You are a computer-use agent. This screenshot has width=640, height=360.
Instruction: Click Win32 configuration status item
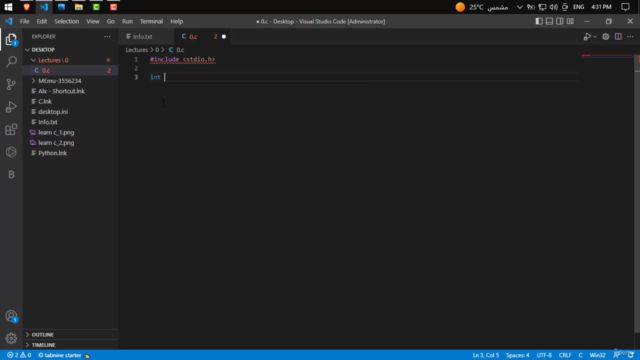[x=598, y=355]
